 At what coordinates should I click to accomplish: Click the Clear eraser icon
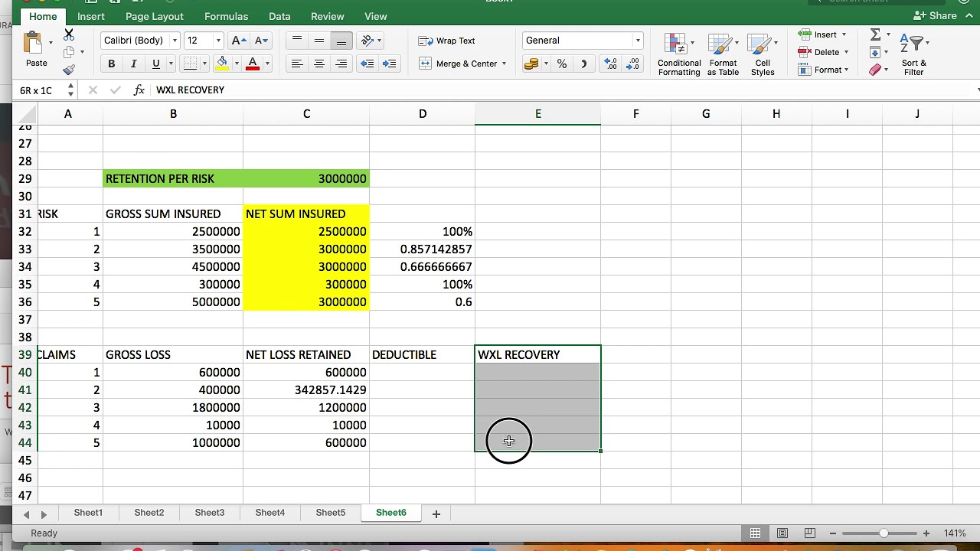coord(875,70)
